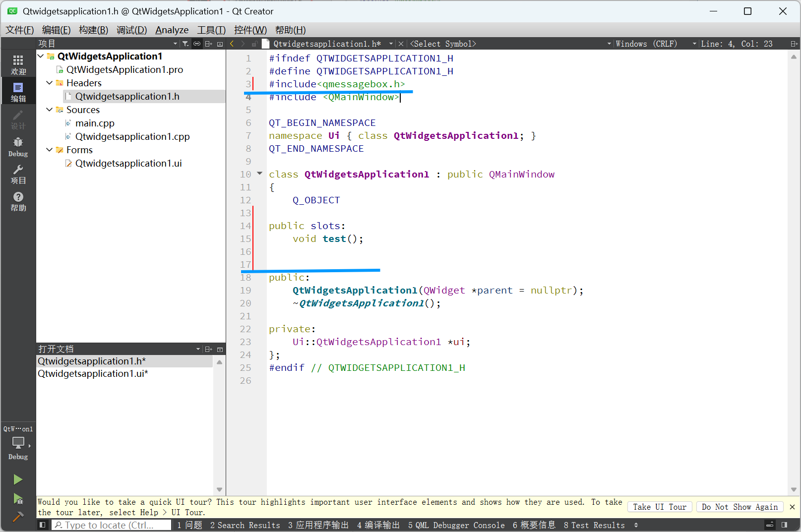Open 项目 (Projects) mode in the sidebar
Image resolution: width=801 pixels, height=532 pixels.
18,174
